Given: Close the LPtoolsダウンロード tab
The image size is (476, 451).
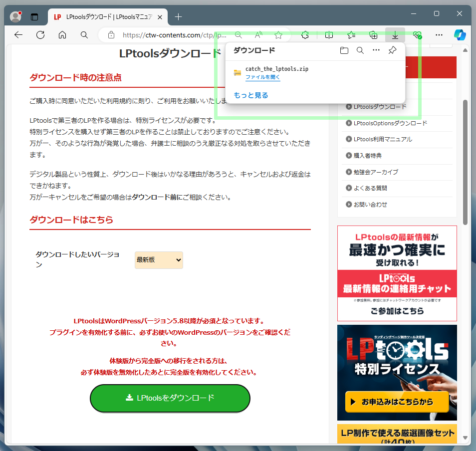Looking at the screenshot, I should click(160, 17).
